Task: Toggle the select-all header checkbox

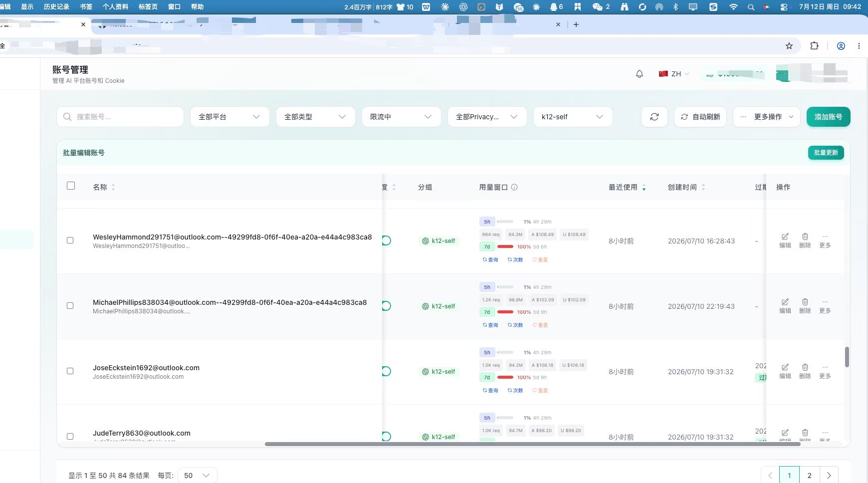Action: (71, 186)
